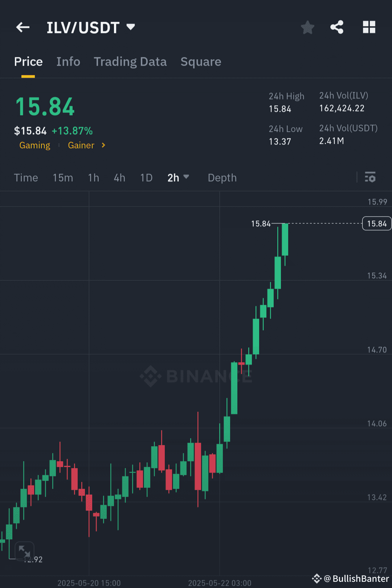Image resolution: width=392 pixels, height=588 pixels.
Task: Select the Time view option
Action: pyautogui.click(x=26, y=178)
